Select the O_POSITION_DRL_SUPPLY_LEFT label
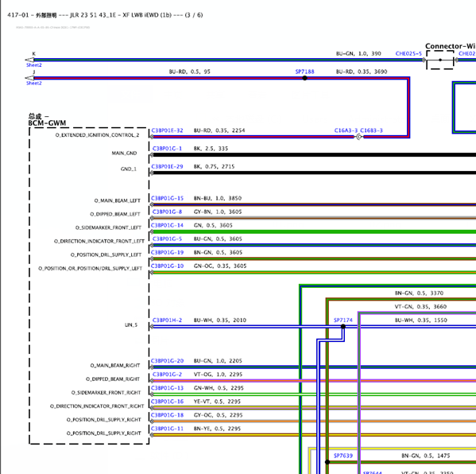Image resolution: width=476 pixels, height=474 pixels. tap(106, 254)
